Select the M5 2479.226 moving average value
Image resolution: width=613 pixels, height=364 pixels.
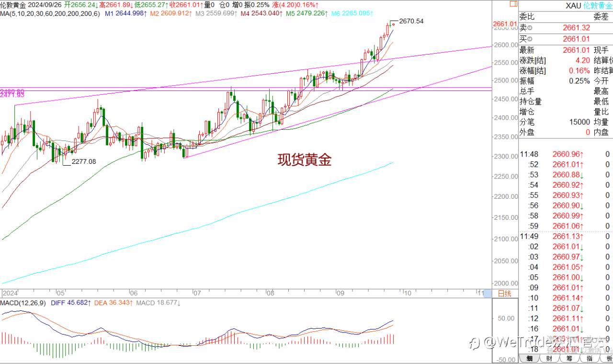[306, 14]
